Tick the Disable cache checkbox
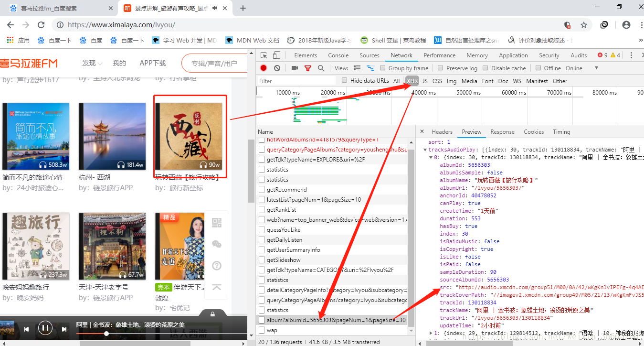Screen dimensions: 644x346 click(x=486, y=68)
